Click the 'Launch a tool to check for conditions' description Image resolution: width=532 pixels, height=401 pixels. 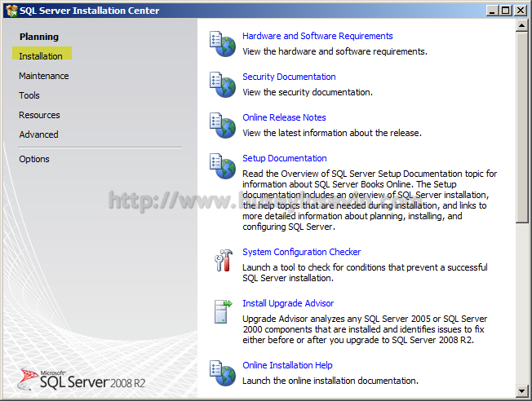coord(365,272)
